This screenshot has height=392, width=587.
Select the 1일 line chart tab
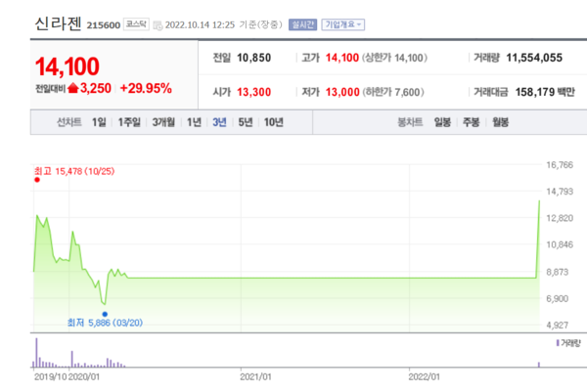(99, 122)
